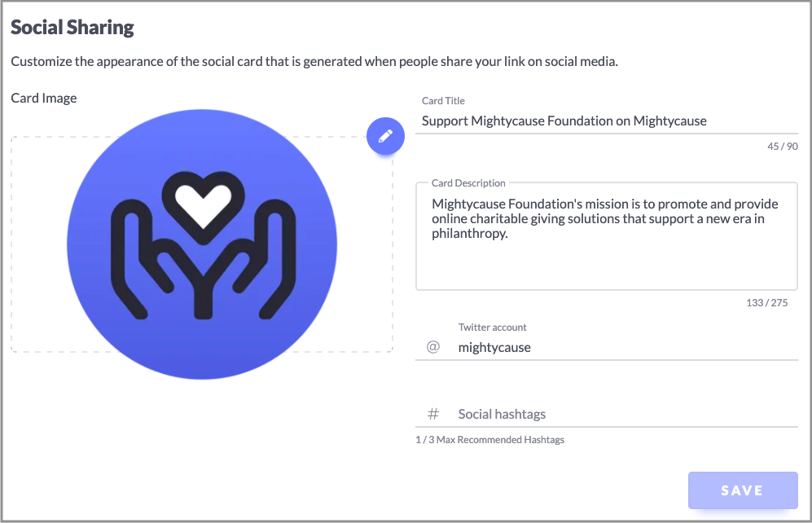Viewport: 812px width, 523px height.
Task: Click the Twitter account label text
Action: pos(492,327)
